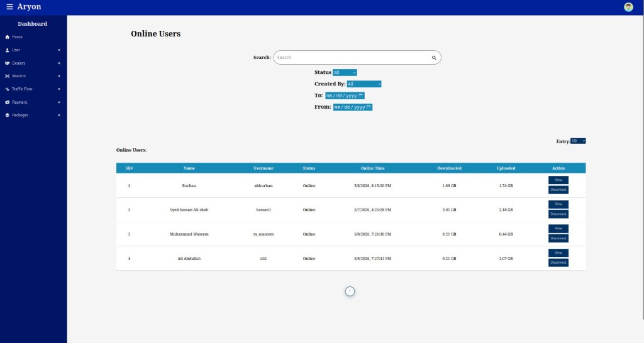The height and width of the screenshot is (343, 644).
Task: Open the Entry count dropdown
Action: [578, 141]
